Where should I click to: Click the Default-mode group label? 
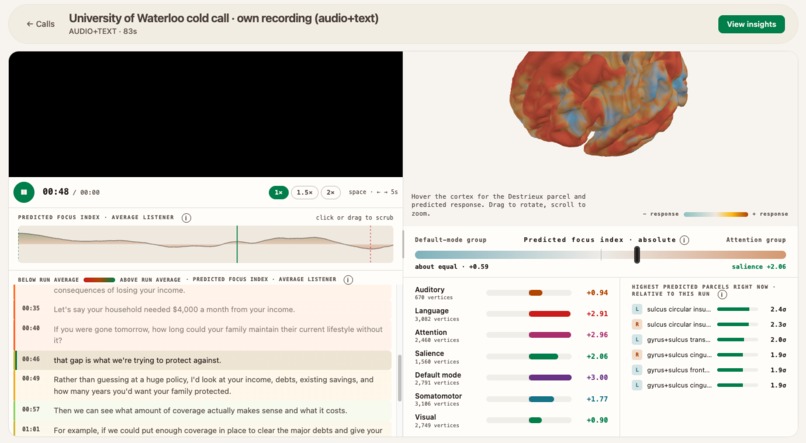click(x=450, y=240)
